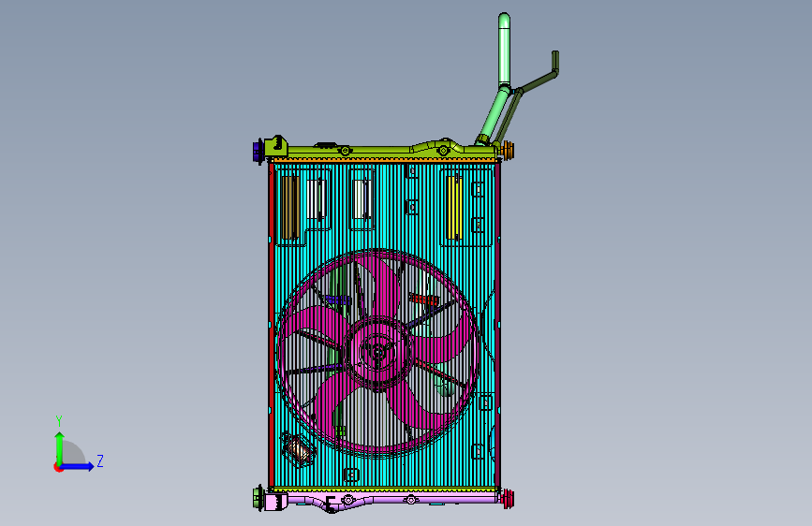The width and height of the screenshot is (812, 526).
Task: Select the red bracket inside the fan shroud
Action: [423, 300]
